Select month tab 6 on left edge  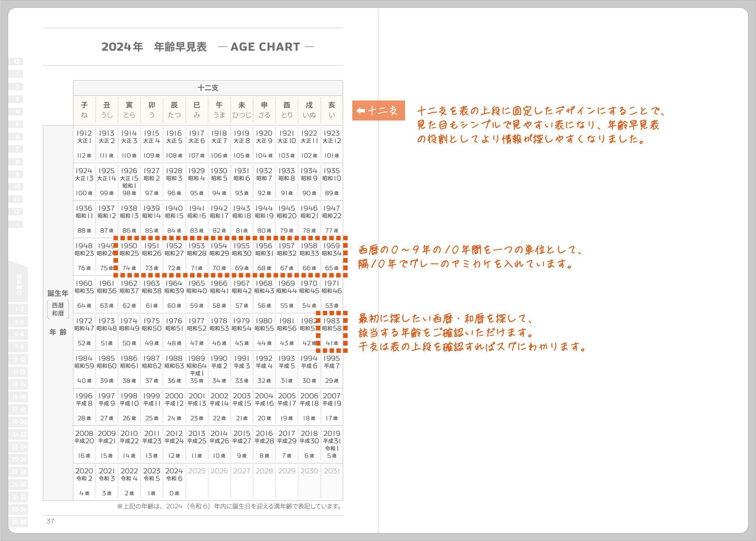[17, 137]
